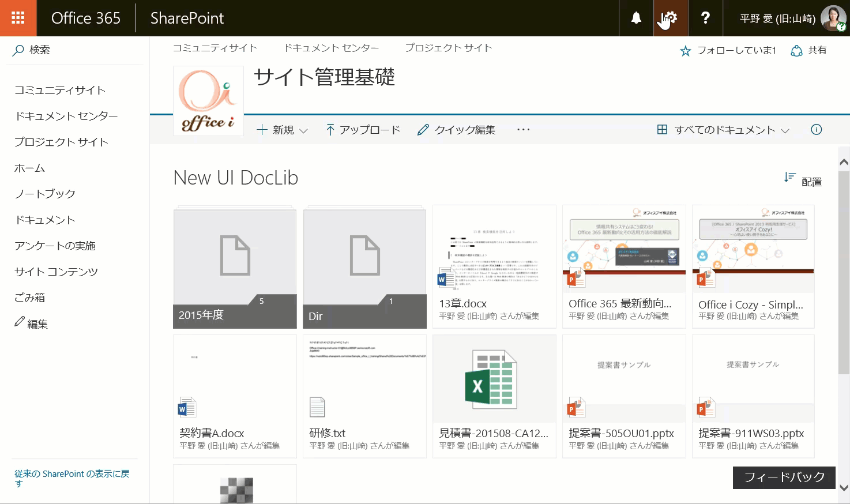Click PowerPoint icon on 提案書-911WS03.pptx
The height and width of the screenshot is (504, 850).
point(706,408)
